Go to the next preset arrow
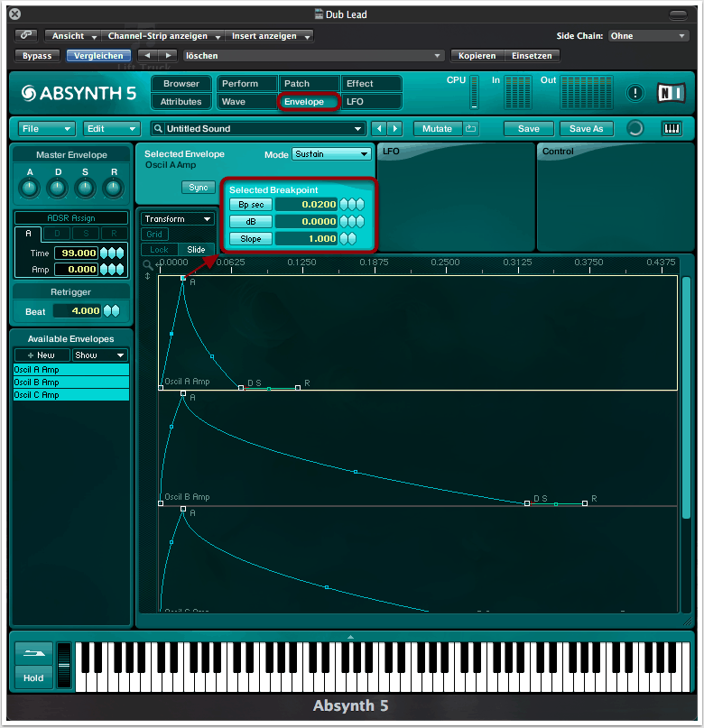This screenshot has width=704, height=728. click(x=395, y=129)
